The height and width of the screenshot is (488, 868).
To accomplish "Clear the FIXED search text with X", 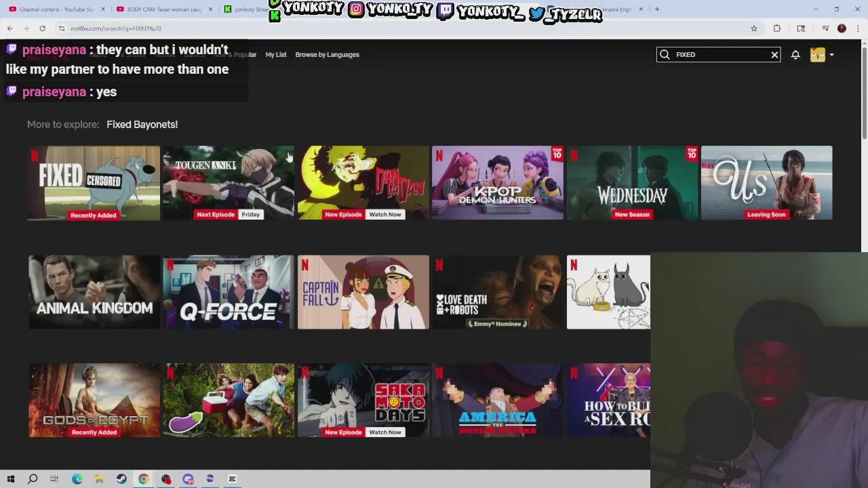I will click(x=774, y=55).
